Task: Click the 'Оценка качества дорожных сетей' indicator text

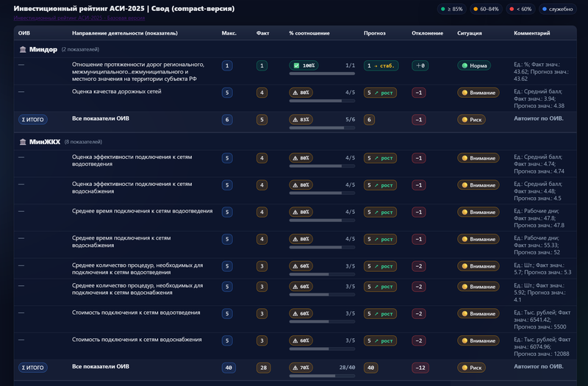Action: (117, 91)
